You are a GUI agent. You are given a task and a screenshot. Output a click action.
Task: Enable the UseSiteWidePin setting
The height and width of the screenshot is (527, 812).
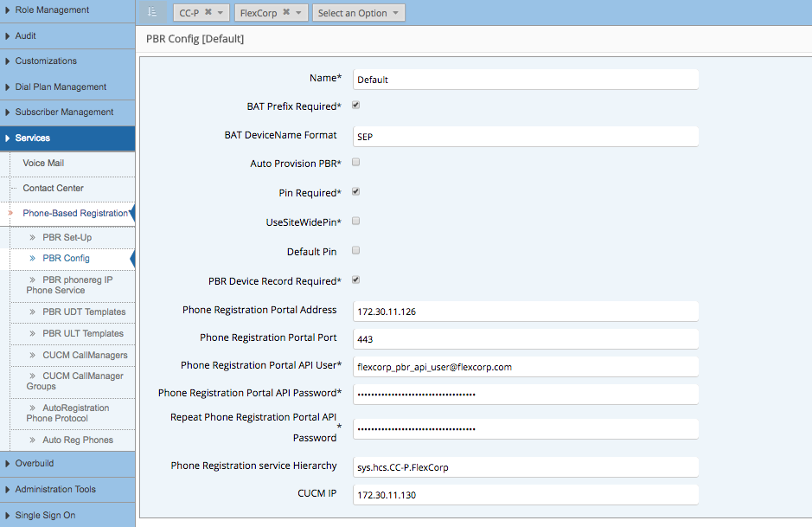(x=355, y=222)
